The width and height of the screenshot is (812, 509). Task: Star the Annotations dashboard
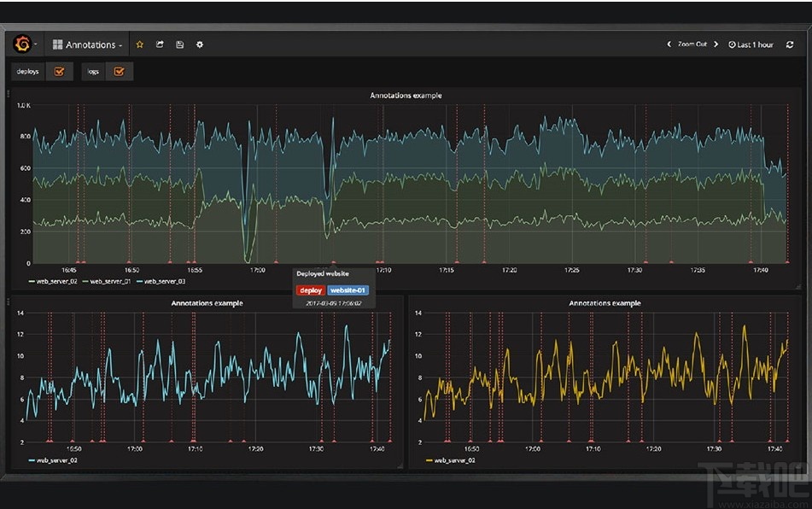click(139, 44)
